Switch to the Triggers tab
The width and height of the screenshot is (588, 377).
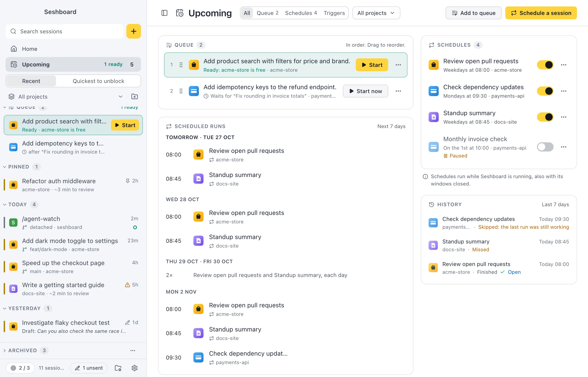point(334,13)
